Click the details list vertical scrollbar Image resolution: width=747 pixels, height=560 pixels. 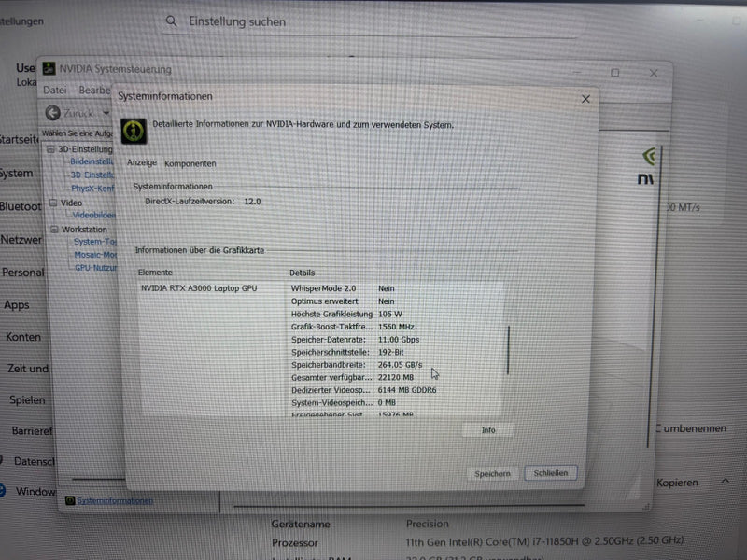click(509, 350)
